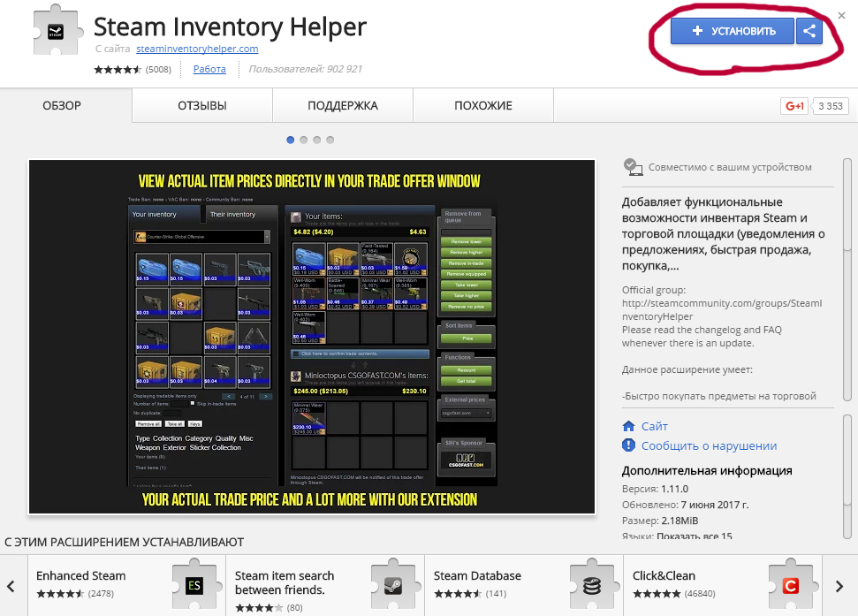The height and width of the screenshot is (616, 858).
Task: Install the extension with УСТАНОВИТЬ button
Action: pyautogui.click(x=733, y=31)
